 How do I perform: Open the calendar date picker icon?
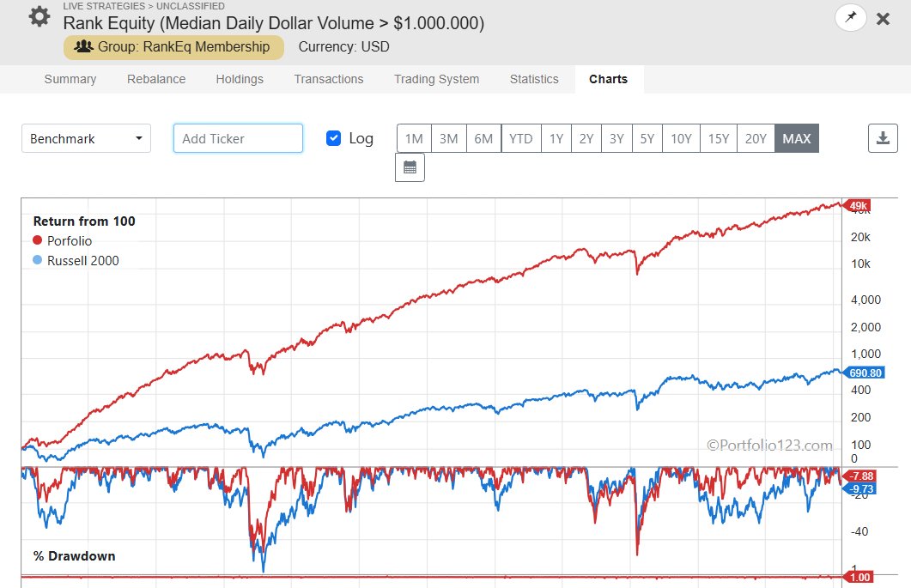coord(410,167)
